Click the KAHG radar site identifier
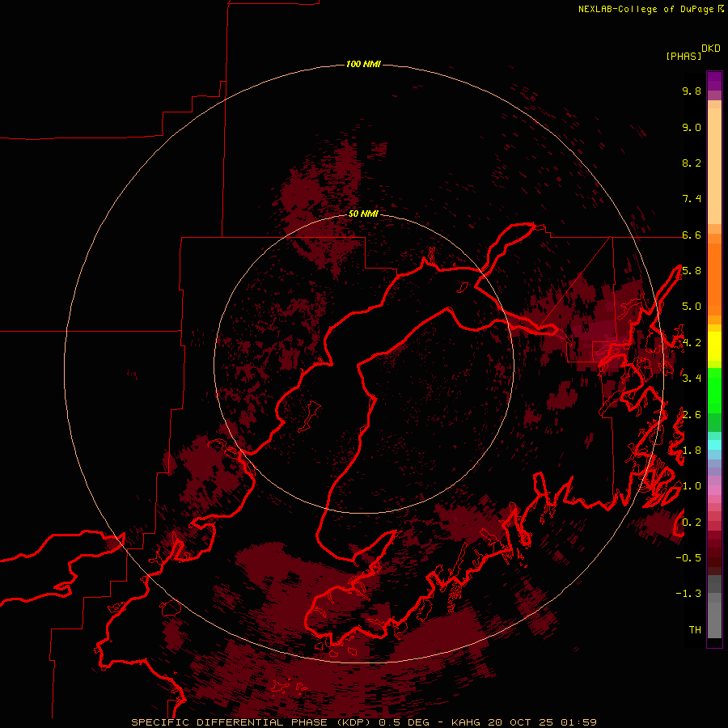Screen dimensions: 728x728 [467, 722]
